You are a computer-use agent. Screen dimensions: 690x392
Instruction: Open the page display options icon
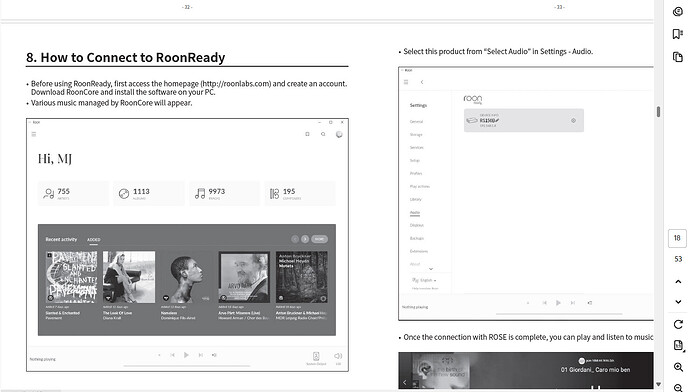coord(678,345)
